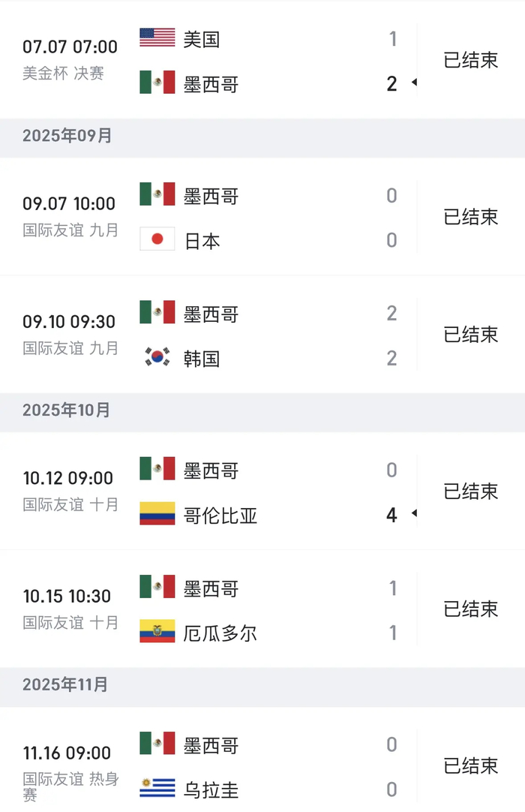Click winner arrow beside Colombia's score 4

click(x=414, y=514)
